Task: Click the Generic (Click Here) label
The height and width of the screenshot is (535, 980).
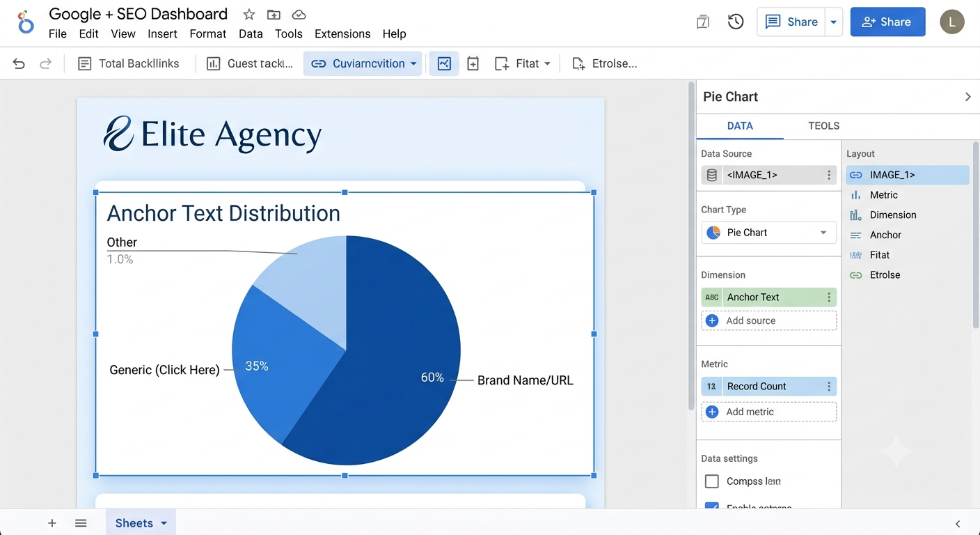Action: pyautogui.click(x=164, y=370)
